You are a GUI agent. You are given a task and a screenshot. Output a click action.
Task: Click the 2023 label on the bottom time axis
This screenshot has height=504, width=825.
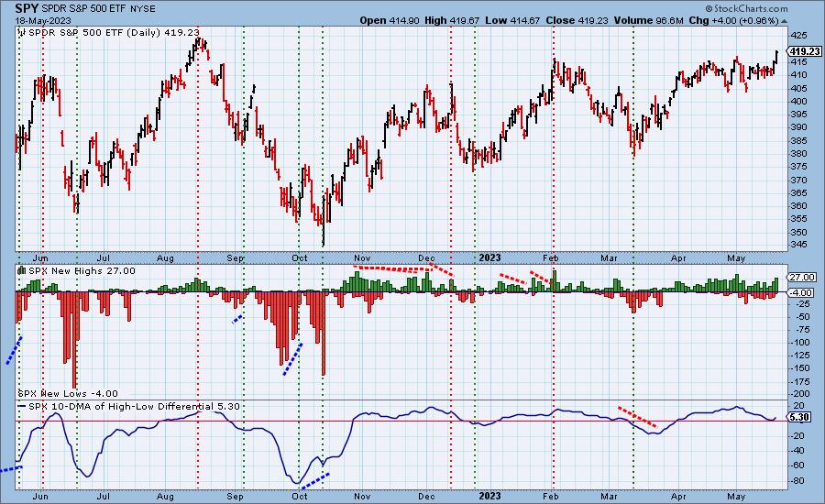tap(489, 496)
